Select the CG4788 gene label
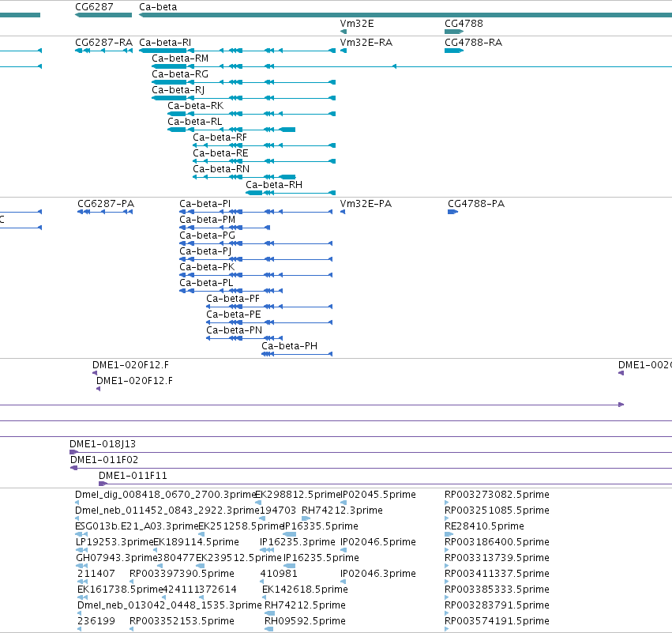This screenshot has width=672, height=633. (x=464, y=24)
